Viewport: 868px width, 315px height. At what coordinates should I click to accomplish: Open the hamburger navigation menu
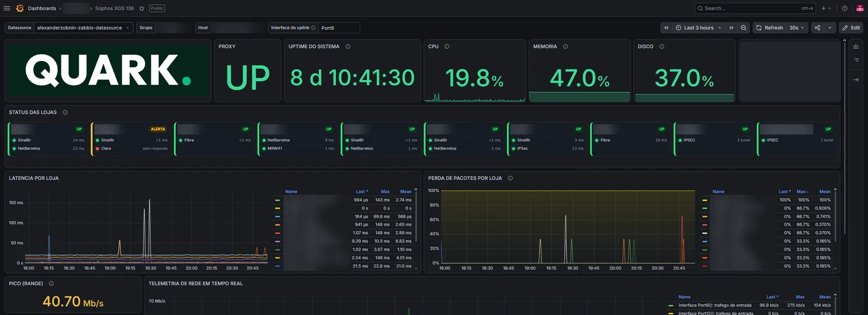[7, 8]
